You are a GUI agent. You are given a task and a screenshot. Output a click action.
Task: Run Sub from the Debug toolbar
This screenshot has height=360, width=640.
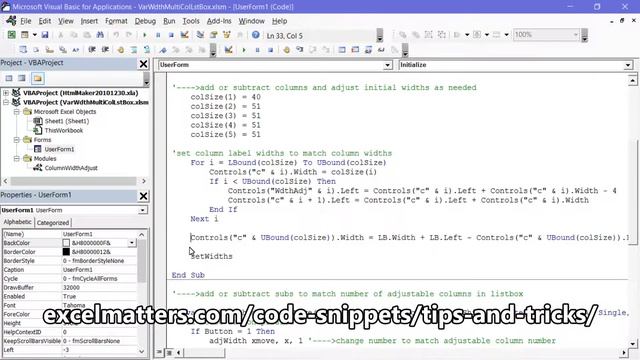pyautogui.click(x=244, y=50)
